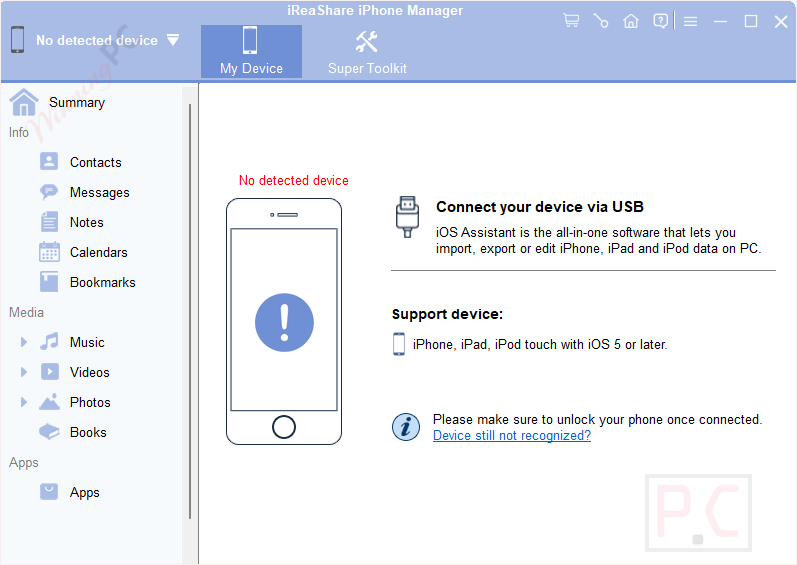Select Music in sidebar
The height and width of the screenshot is (565, 797).
(x=87, y=342)
